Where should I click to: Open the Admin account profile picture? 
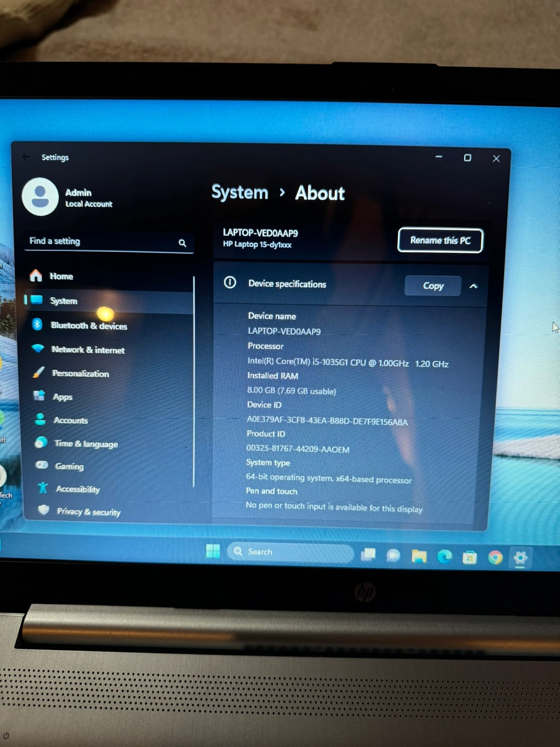40,197
